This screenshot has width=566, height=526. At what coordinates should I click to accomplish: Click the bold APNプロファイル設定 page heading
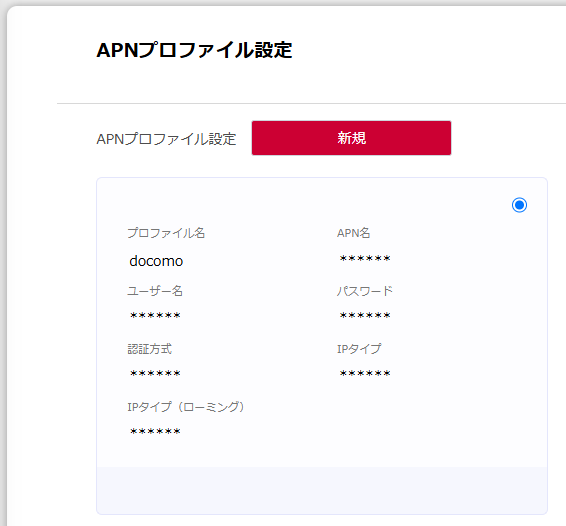pyautogui.click(x=194, y=50)
